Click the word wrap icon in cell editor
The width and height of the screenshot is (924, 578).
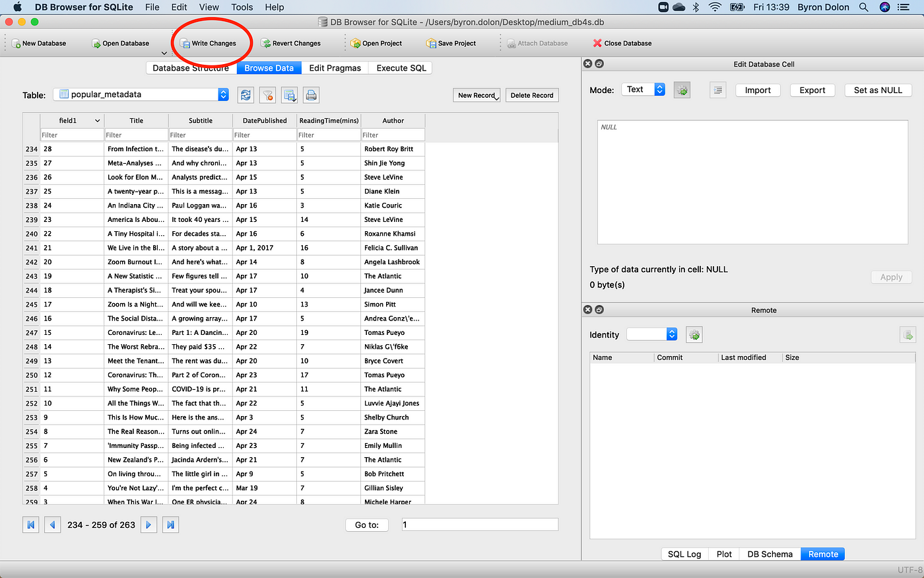(718, 90)
